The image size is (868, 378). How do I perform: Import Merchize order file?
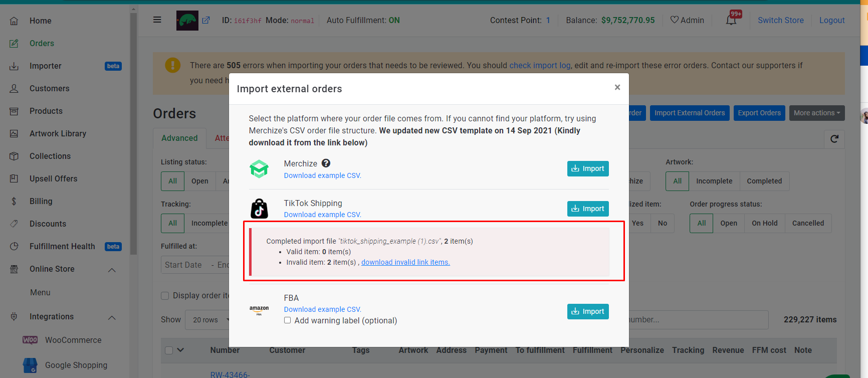[x=588, y=168]
